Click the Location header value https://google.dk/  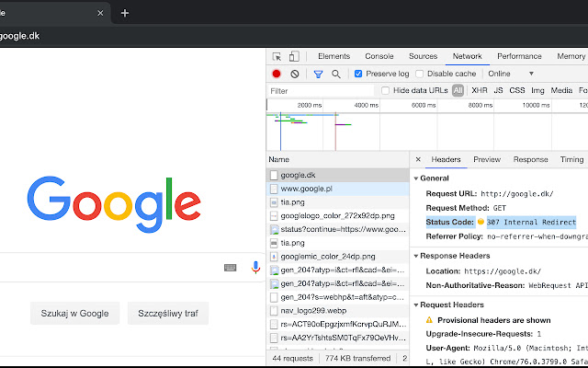pos(503,271)
